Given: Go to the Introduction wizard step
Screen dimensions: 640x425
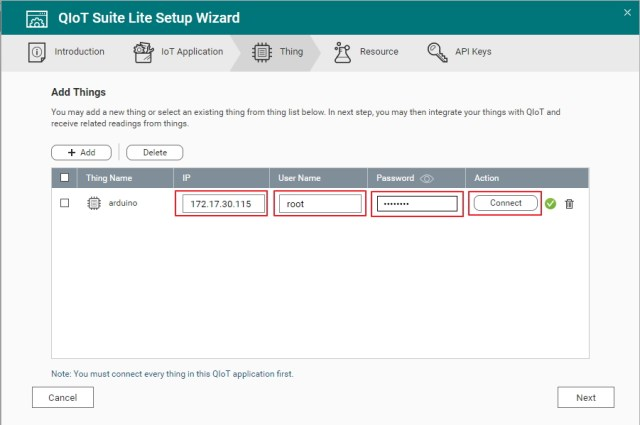Looking at the screenshot, I should 68,51.
